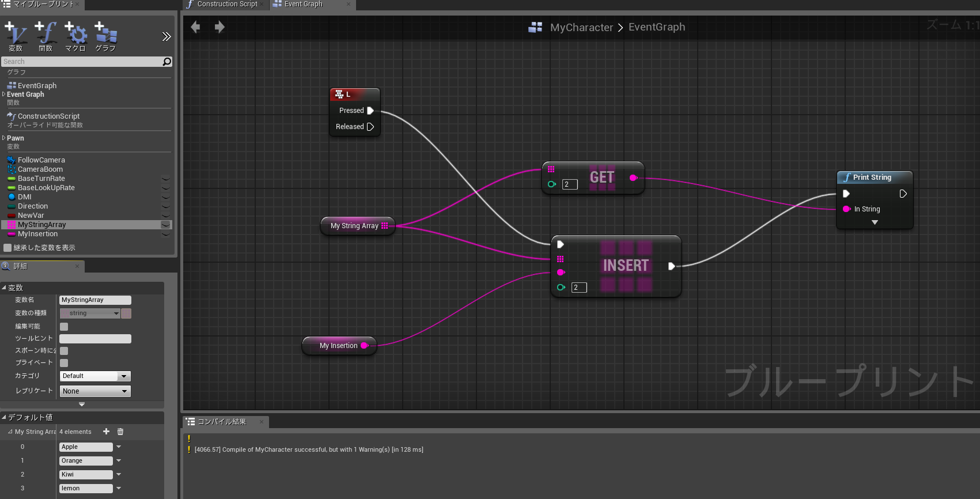Click the add graph (グラフ) icon
980x499 pixels.
105,36
